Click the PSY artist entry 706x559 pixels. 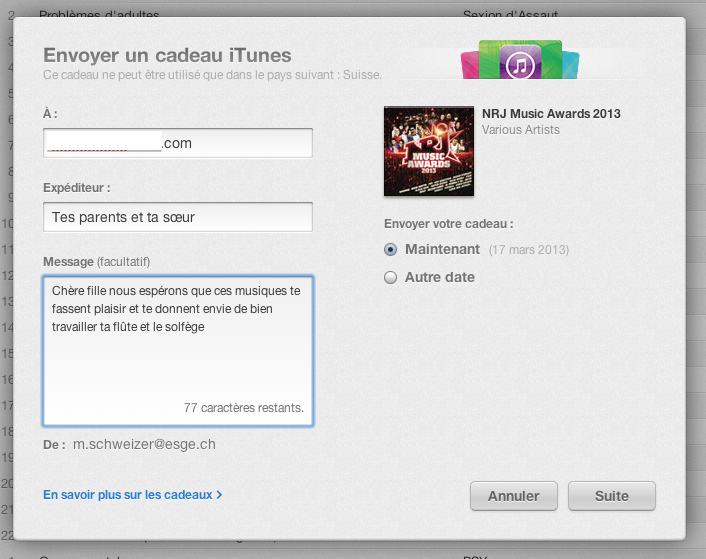[474, 555]
